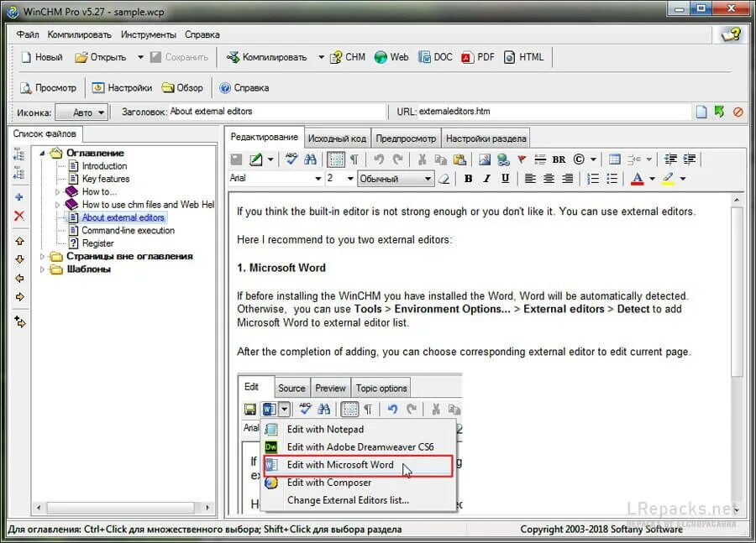Click the red prohibited icon beside URL field
Image resolution: width=756 pixels, height=543 pixels.
tap(738, 112)
